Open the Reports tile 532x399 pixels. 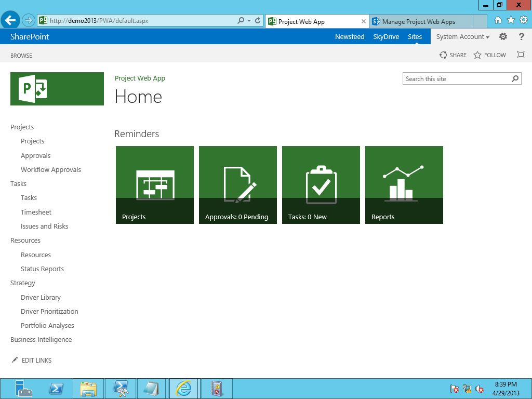point(404,185)
